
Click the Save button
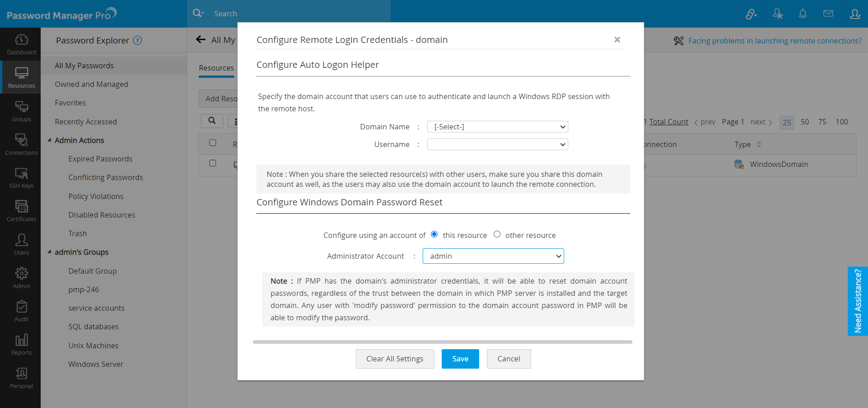pyautogui.click(x=460, y=359)
